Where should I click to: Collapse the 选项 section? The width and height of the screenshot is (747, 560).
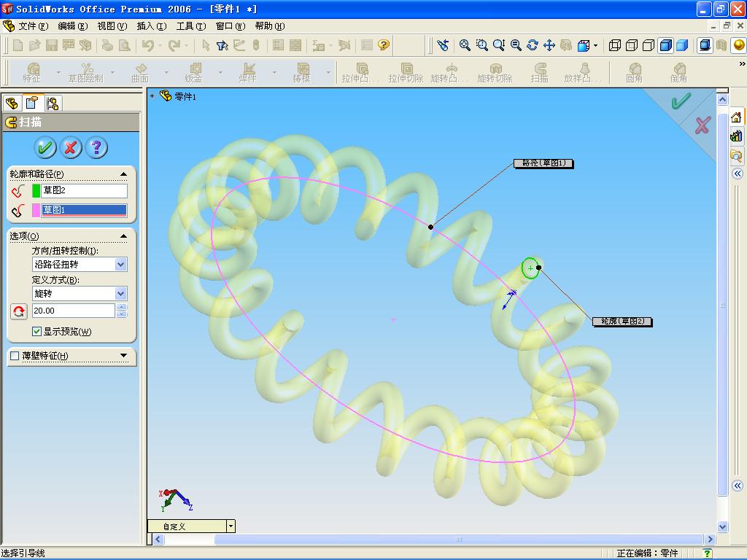[x=123, y=236]
